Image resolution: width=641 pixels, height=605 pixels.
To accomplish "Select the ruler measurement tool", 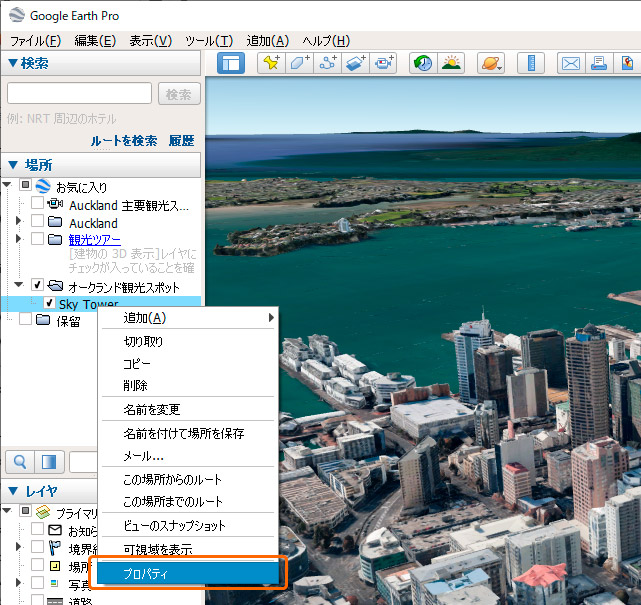I will [531, 63].
